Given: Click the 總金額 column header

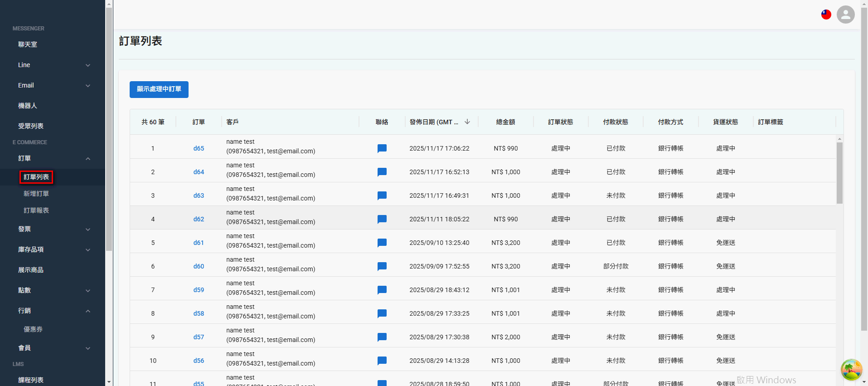Looking at the screenshot, I should tap(506, 122).
